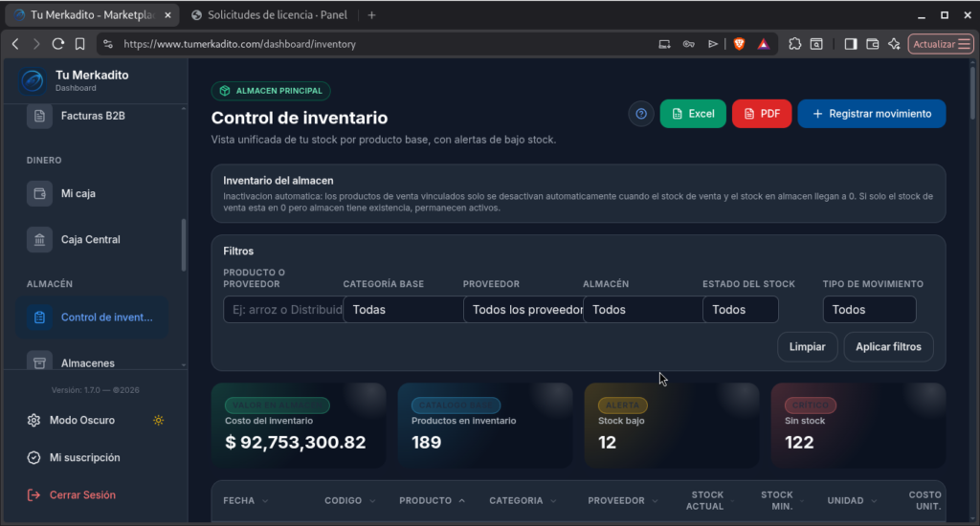Click the Caja Central bank icon
Viewport: 980px width, 526px height.
click(39, 239)
